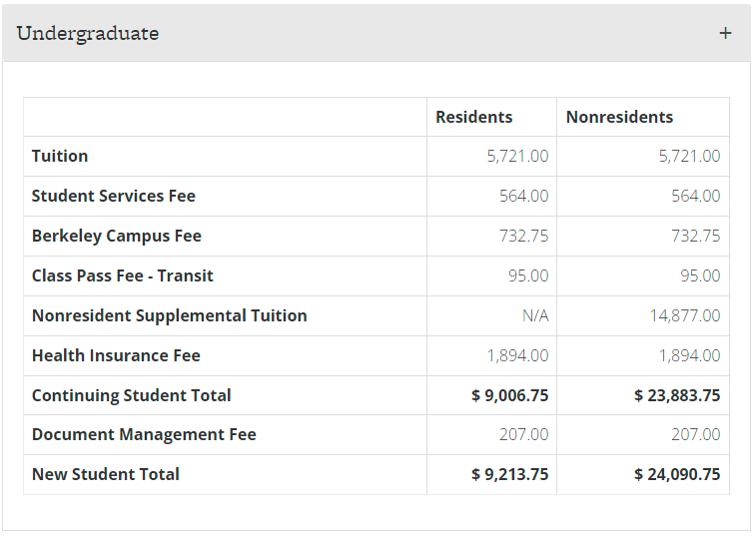Click the $ 23,883.75 nonresidents total
The height and width of the screenshot is (536, 756).
click(x=677, y=395)
